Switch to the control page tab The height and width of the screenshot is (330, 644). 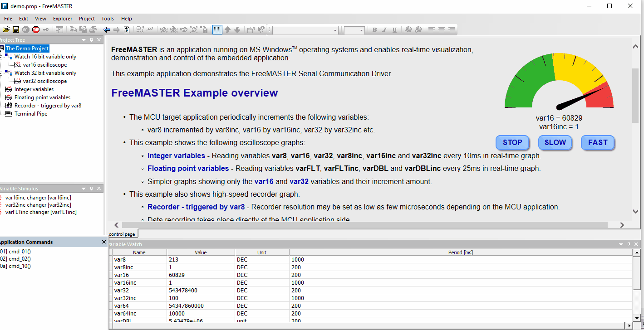coord(123,233)
